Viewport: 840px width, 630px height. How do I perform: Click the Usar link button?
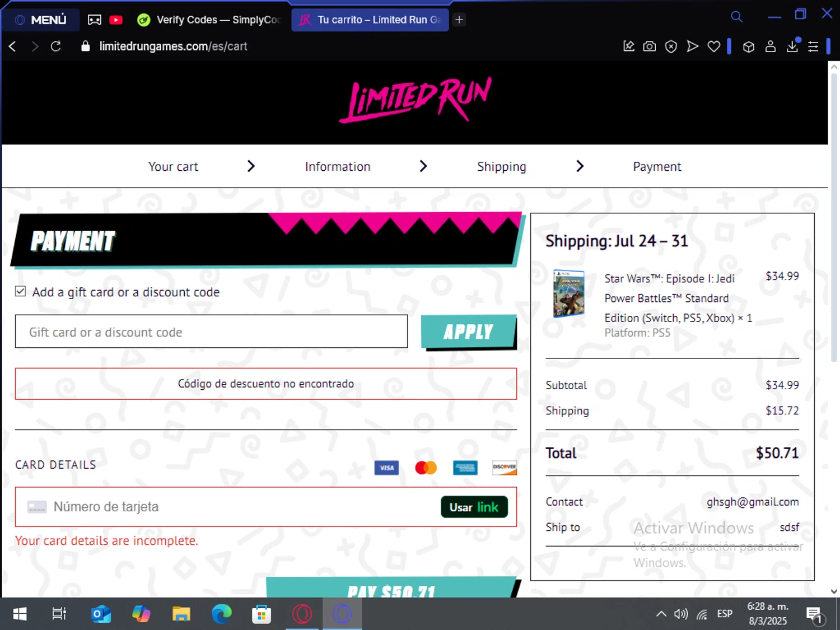coord(474,507)
